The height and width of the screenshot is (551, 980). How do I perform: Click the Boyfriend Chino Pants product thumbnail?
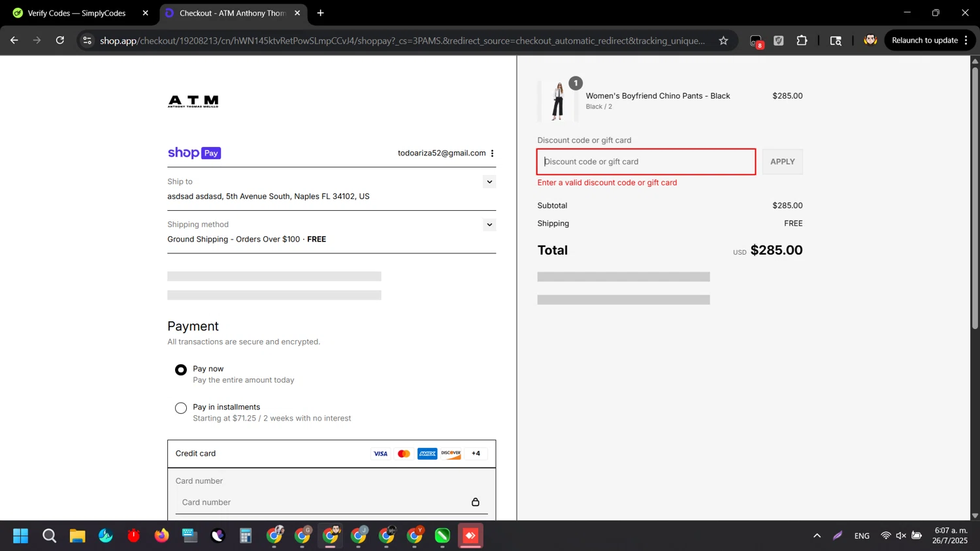558,101
